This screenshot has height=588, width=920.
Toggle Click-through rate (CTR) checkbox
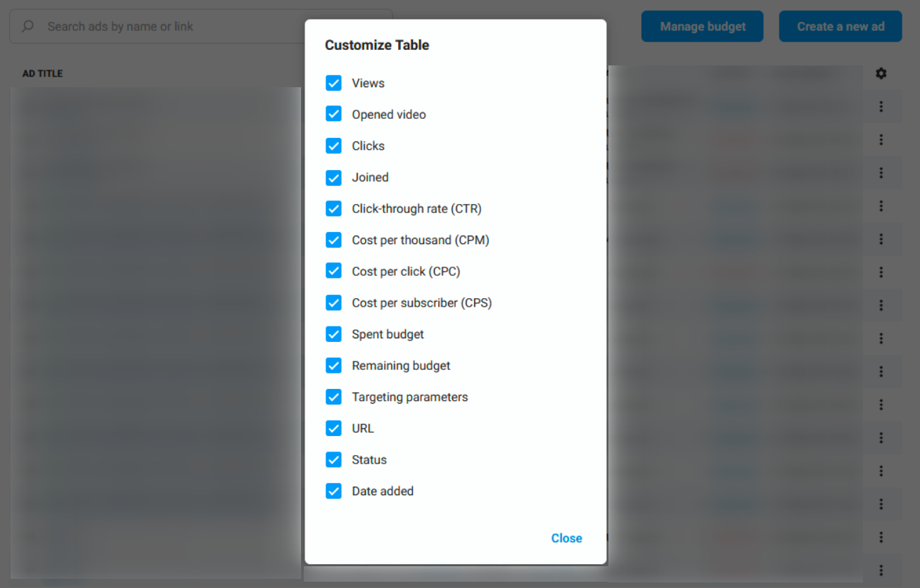pyautogui.click(x=333, y=209)
